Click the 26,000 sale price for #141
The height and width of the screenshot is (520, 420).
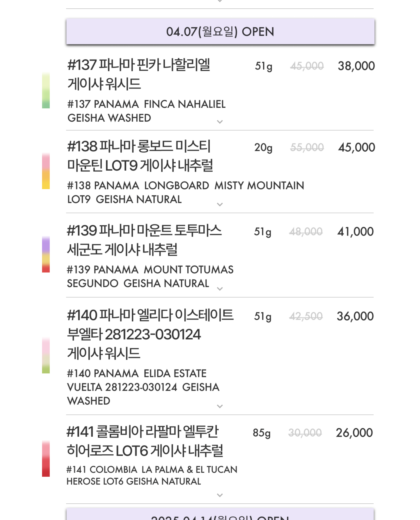[x=354, y=433]
